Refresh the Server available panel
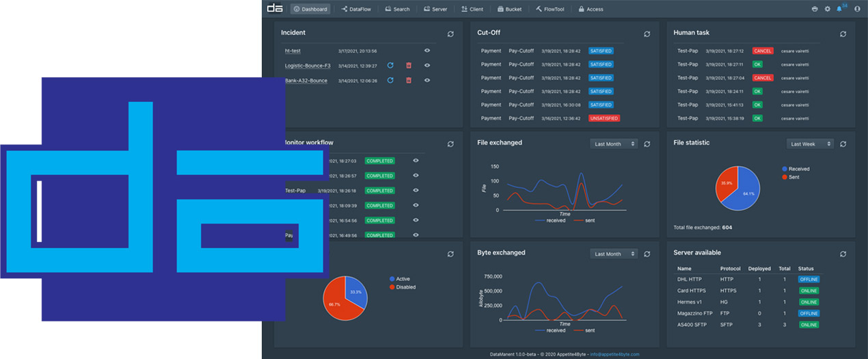The height and width of the screenshot is (359, 868). tap(843, 254)
